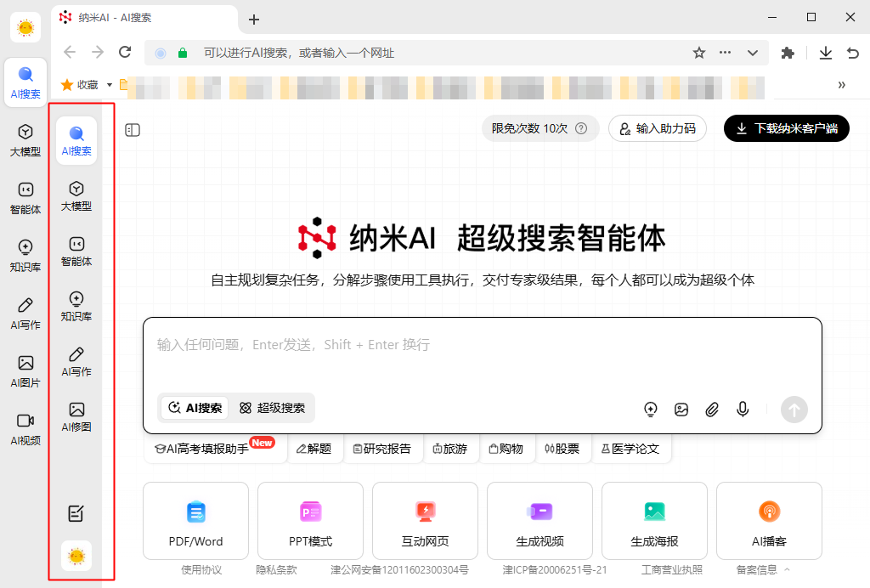Click the 下载纳米客户端 button
870x588 pixels.
click(x=786, y=128)
